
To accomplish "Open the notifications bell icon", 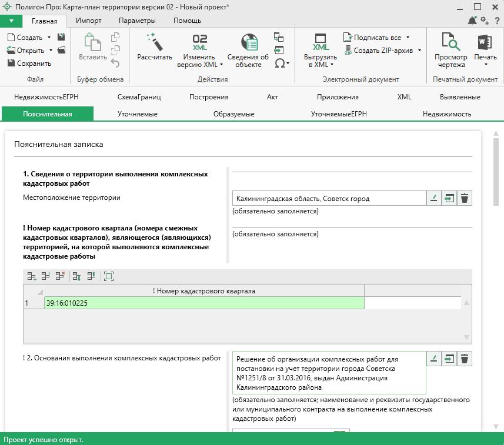I will click(x=472, y=21).
